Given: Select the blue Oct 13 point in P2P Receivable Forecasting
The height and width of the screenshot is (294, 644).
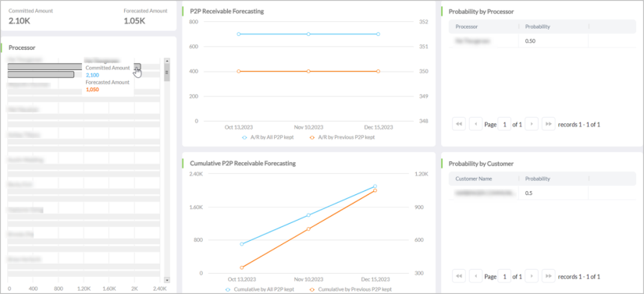Looking at the screenshot, I should point(239,34).
